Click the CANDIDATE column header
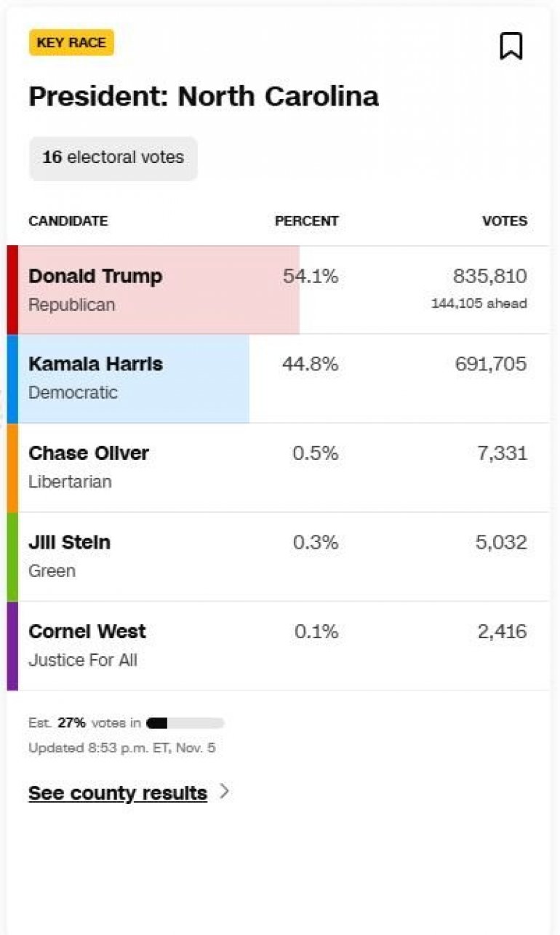Image resolution: width=560 pixels, height=935 pixels. [x=68, y=221]
